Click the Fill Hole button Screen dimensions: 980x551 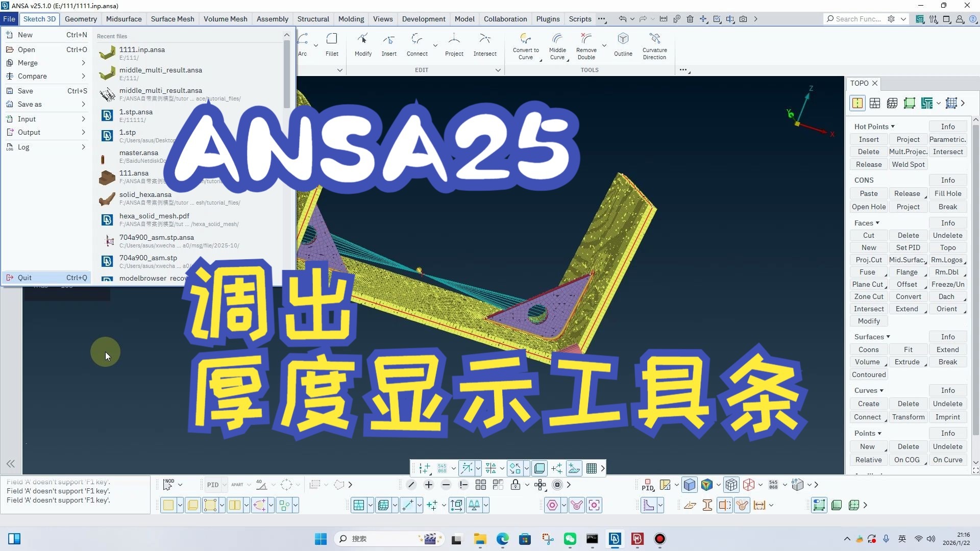947,193
